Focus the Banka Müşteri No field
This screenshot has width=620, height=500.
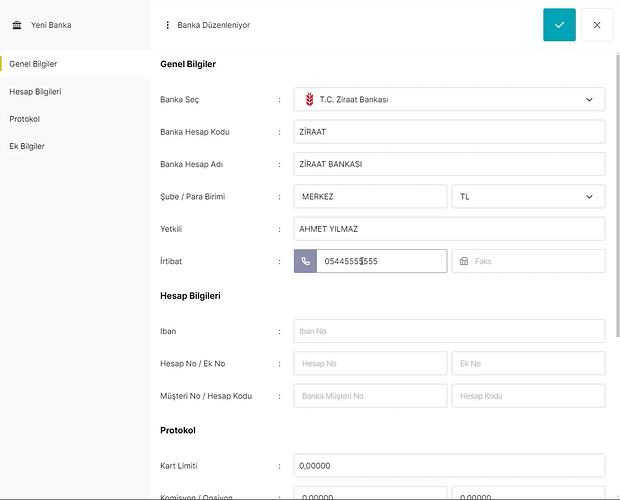(x=370, y=396)
